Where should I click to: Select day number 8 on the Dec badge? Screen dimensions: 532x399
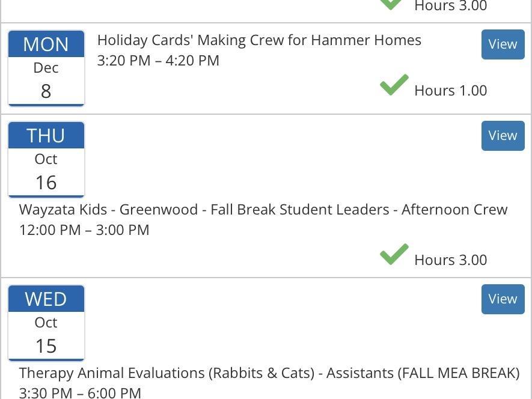coord(46,91)
